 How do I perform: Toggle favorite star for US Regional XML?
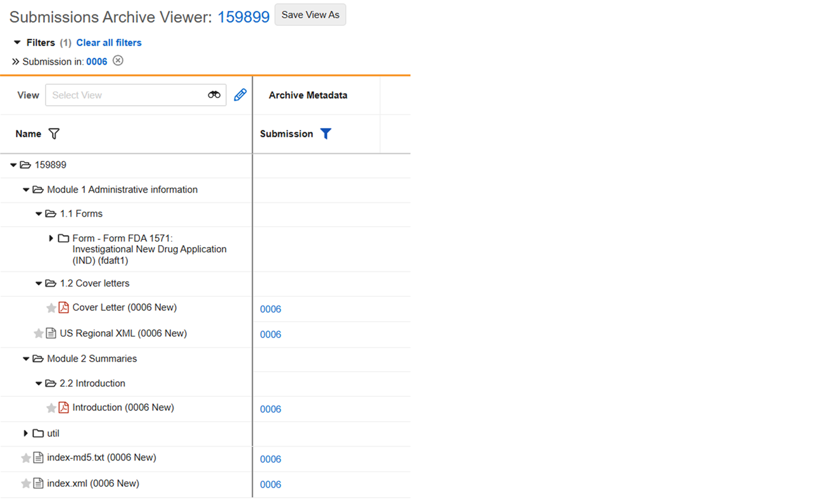pos(39,333)
